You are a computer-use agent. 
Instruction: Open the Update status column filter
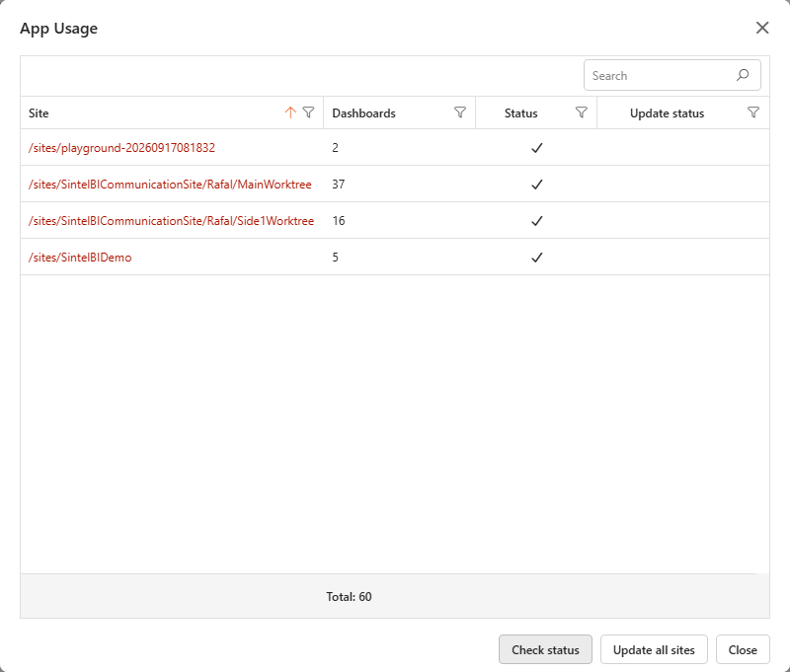pyautogui.click(x=753, y=112)
